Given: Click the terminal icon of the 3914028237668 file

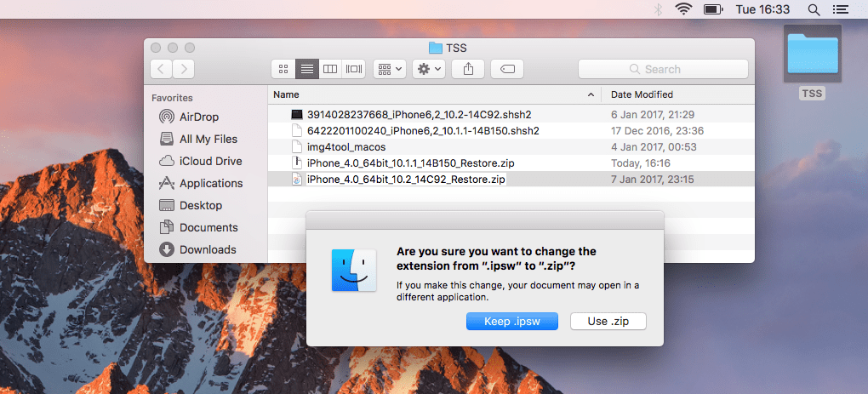Looking at the screenshot, I should click(297, 115).
